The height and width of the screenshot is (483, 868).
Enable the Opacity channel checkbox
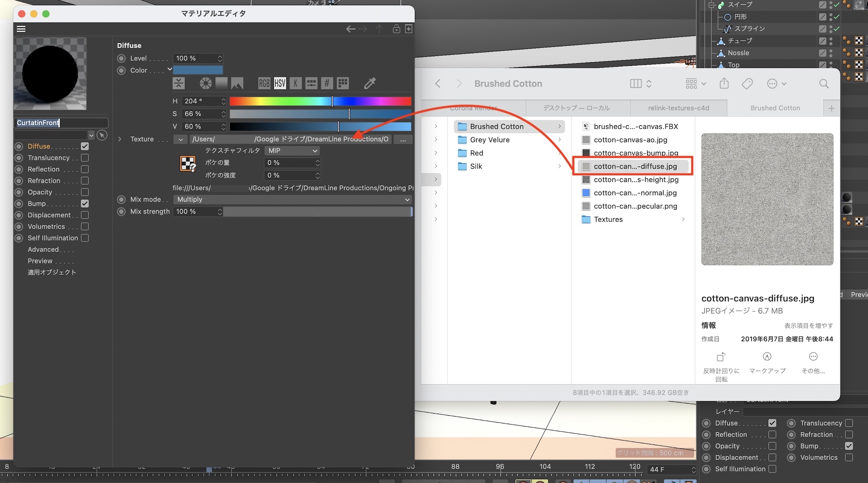coord(85,192)
